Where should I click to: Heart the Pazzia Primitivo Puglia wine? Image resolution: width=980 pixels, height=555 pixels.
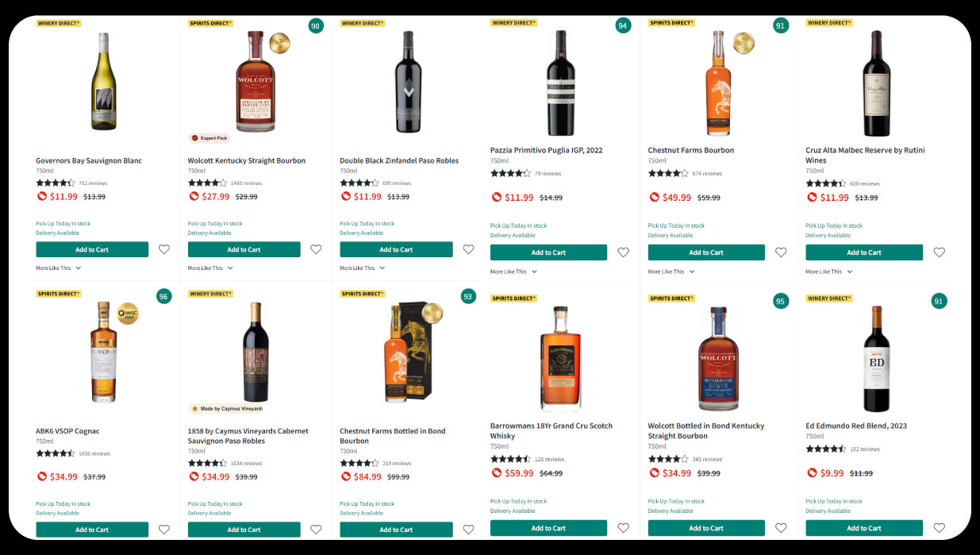pos(623,252)
